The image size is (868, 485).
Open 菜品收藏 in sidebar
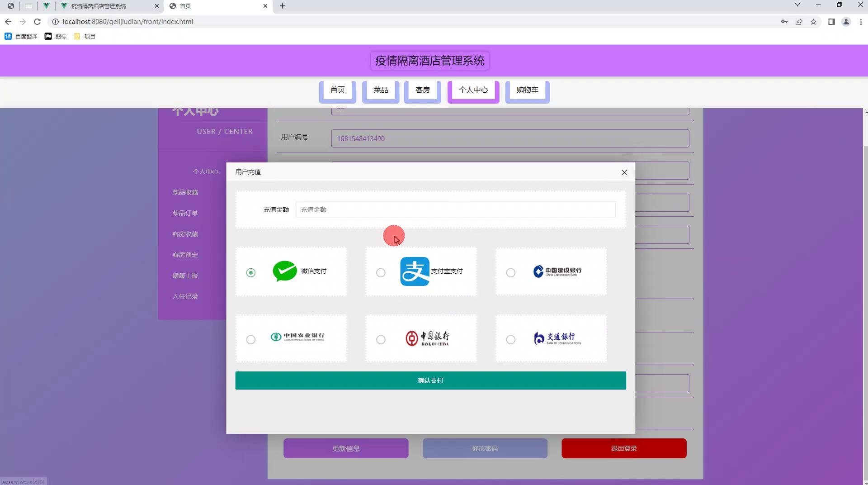[185, 192]
